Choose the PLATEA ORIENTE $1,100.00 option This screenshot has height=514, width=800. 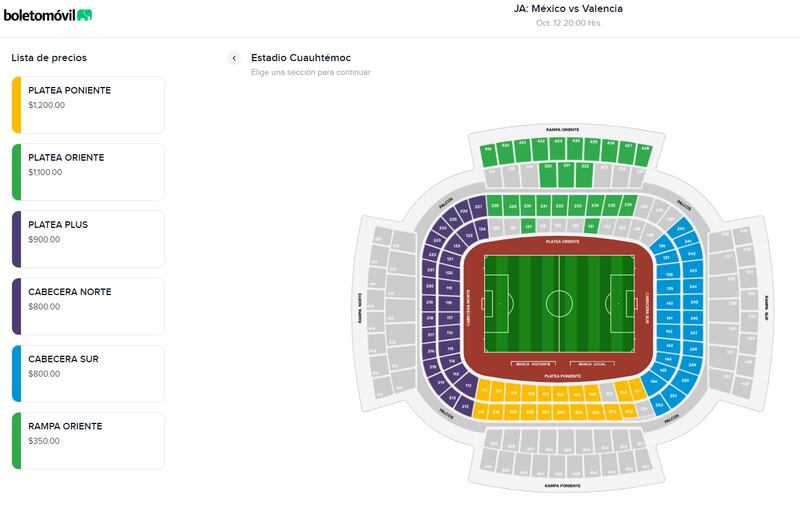pyautogui.click(x=88, y=172)
